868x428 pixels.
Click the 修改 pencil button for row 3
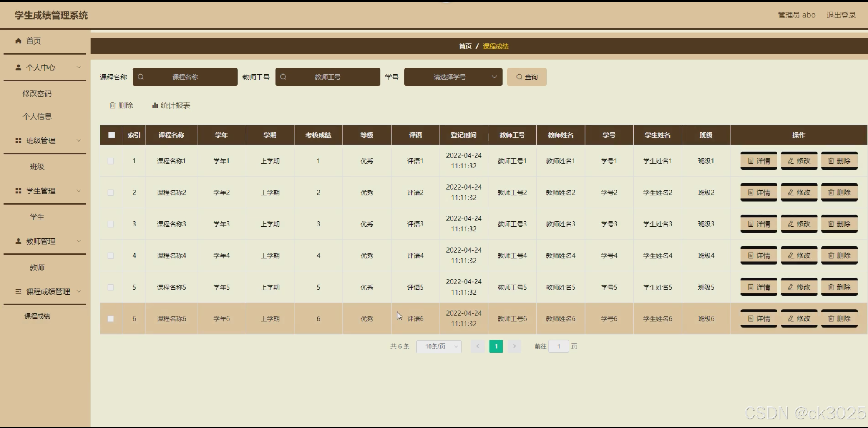pos(799,224)
